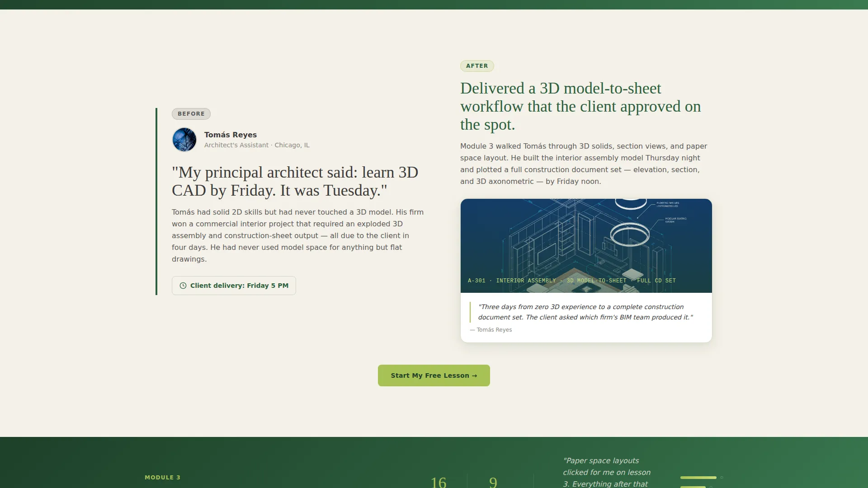Click the AFTER badge

click(477, 66)
